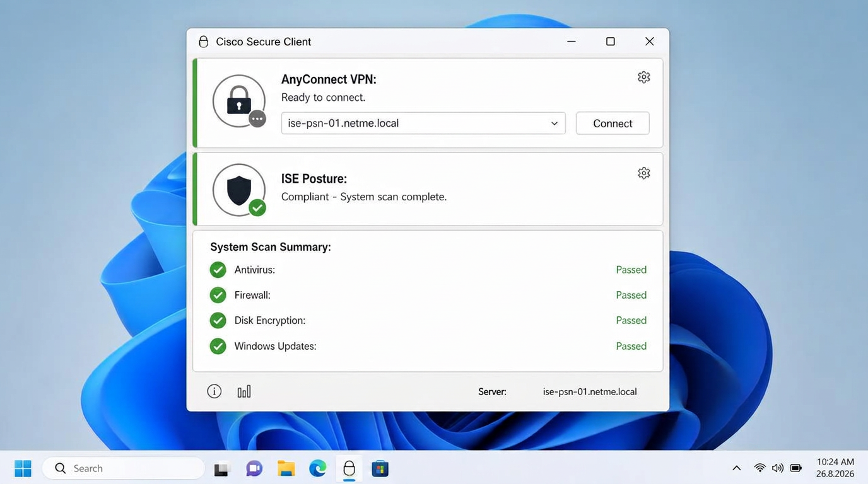Image resolution: width=868 pixels, height=484 pixels.
Task: Click the Antivirus green checkmark icon
Action: coord(218,270)
